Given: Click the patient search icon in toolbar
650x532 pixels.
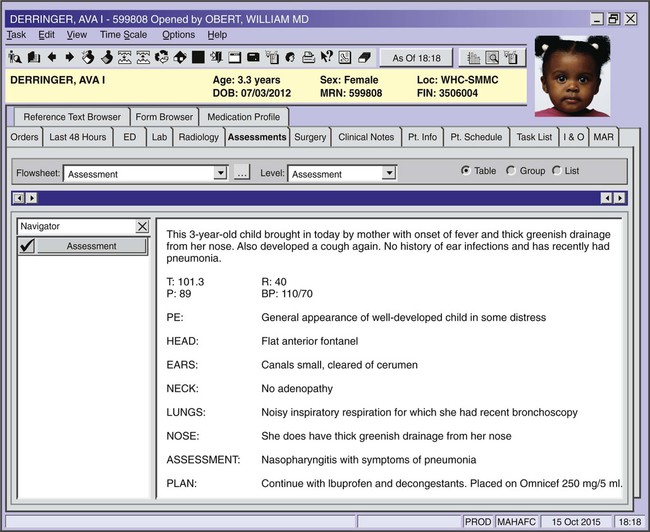Looking at the screenshot, I should pos(13,57).
